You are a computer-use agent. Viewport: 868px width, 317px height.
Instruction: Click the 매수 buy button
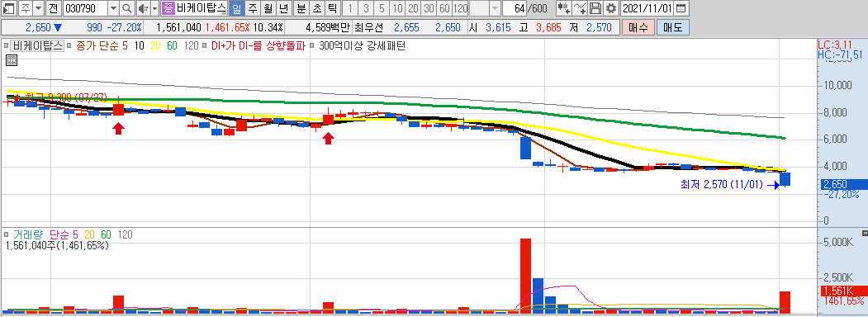(x=638, y=27)
